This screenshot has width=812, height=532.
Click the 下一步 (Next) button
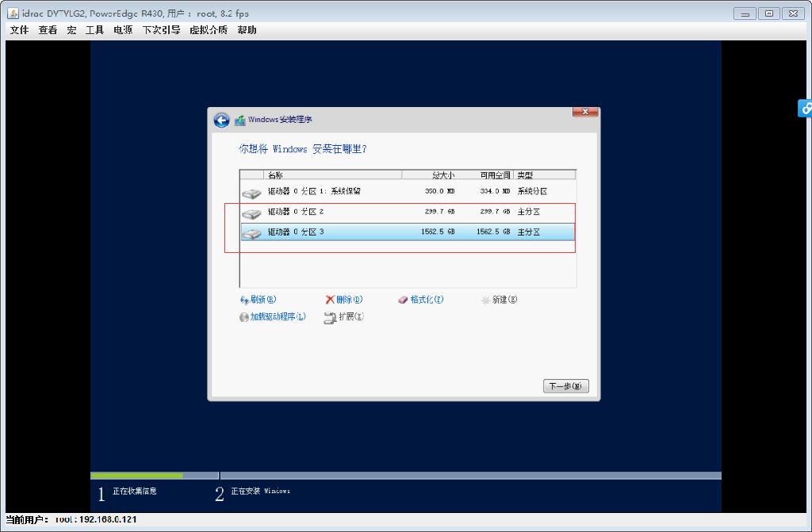pos(565,385)
